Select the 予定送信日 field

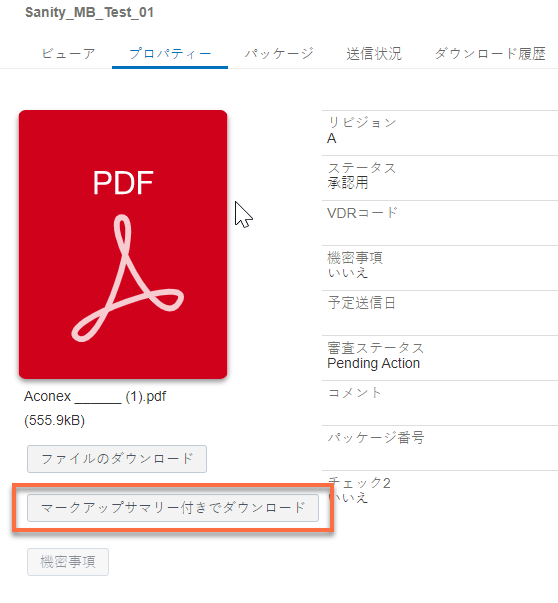pyautogui.click(x=440, y=313)
